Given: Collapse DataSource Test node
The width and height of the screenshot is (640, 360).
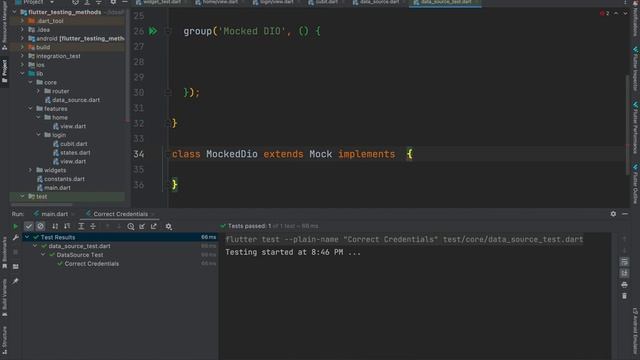Looking at the screenshot, I should (x=43, y=255).
